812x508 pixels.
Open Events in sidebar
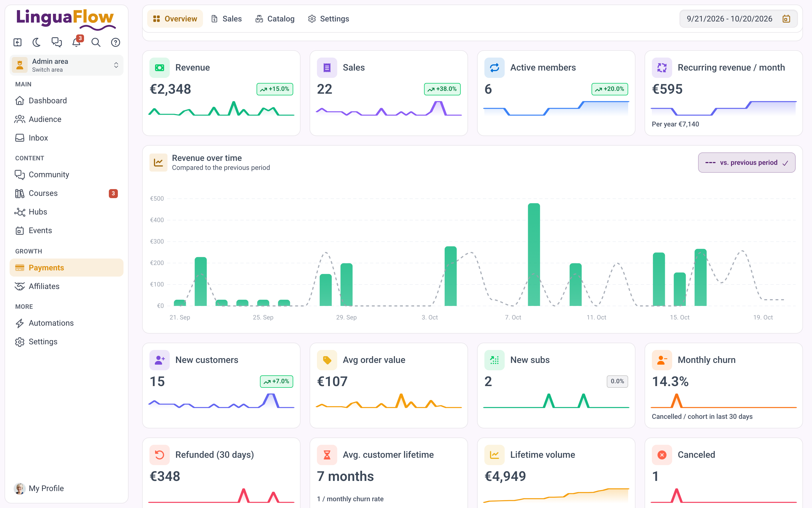[x=67, y=231]
